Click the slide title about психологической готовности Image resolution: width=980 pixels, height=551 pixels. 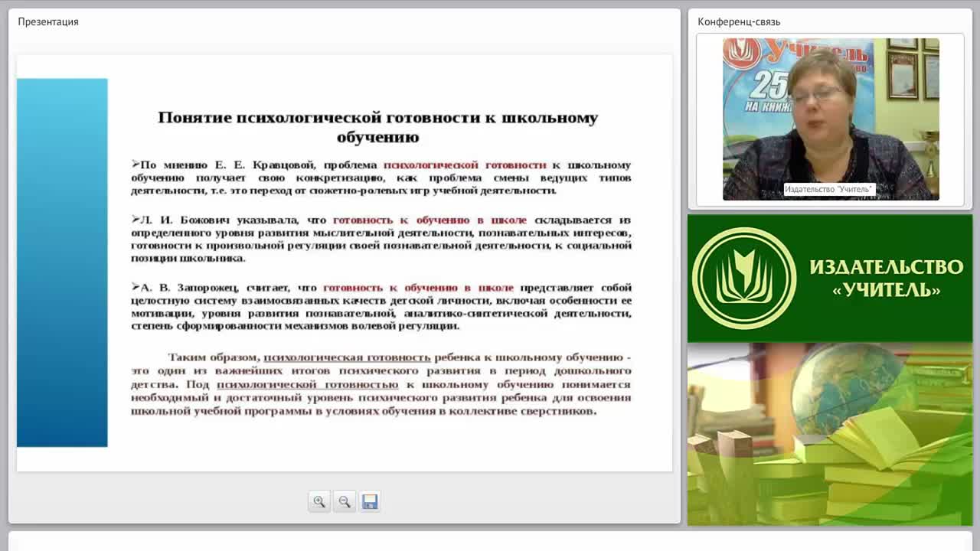pos(377,127)
